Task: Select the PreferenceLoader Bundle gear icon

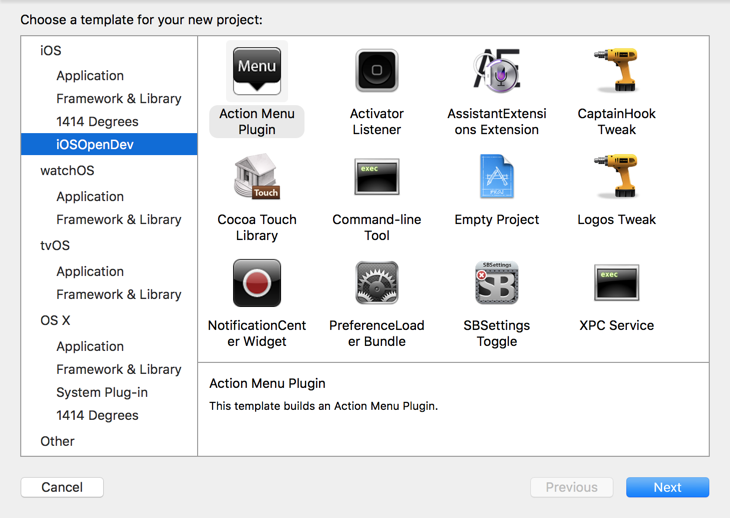Action: coord(377,283)
